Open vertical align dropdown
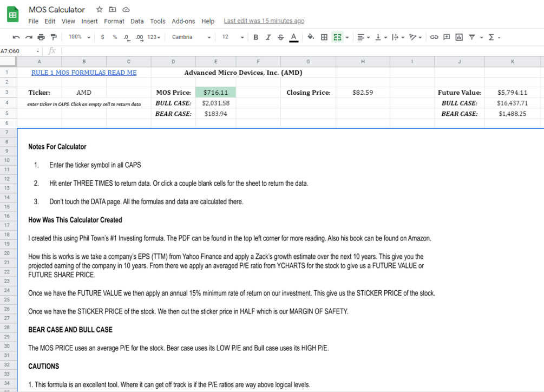 point(381,37)
